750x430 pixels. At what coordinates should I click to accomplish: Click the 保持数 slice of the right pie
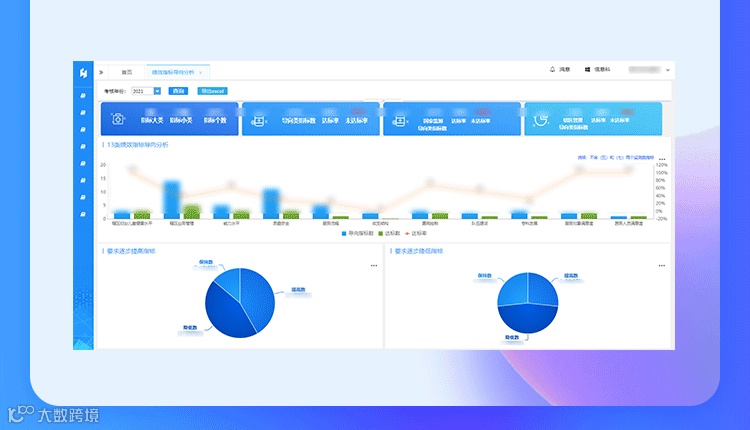coord(513,290)
